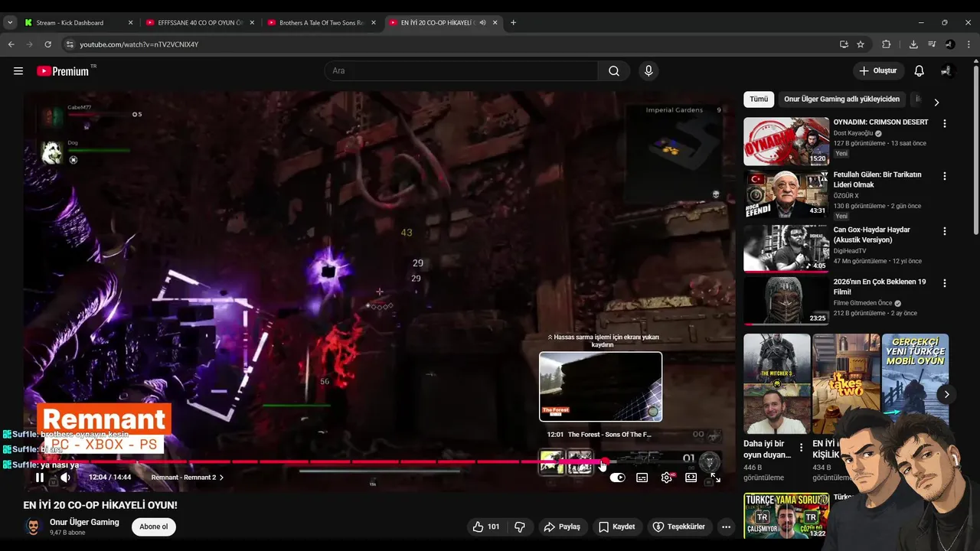This screenshot has width=980, height=551.
Task: Open options for 2026'nın En Çok Beklenen video
Action: point(945,283)
